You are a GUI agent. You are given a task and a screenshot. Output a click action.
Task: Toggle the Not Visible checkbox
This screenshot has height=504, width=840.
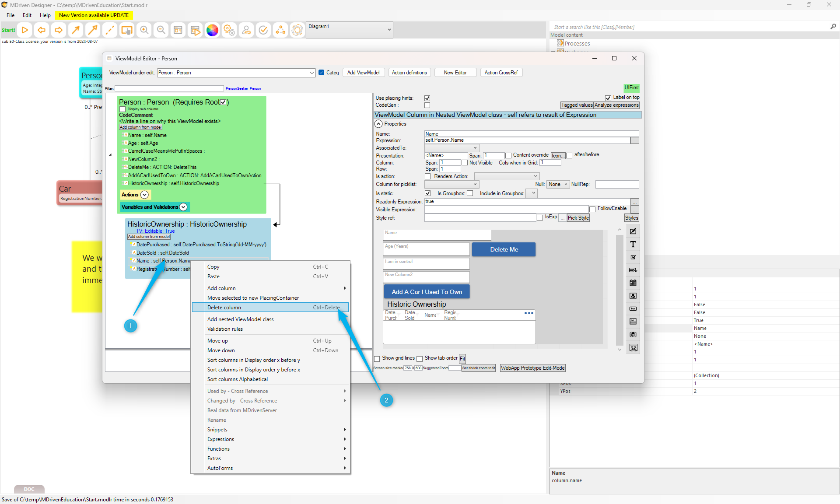click(x=465, y=163)
